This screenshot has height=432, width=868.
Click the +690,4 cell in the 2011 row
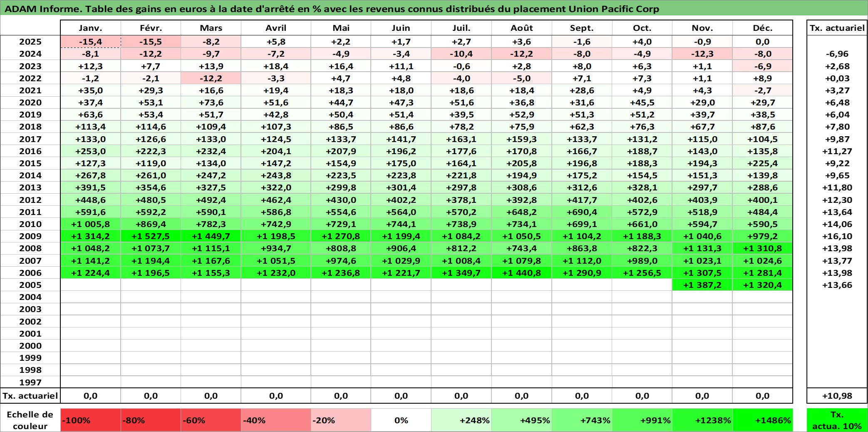(x=582, y=212)
